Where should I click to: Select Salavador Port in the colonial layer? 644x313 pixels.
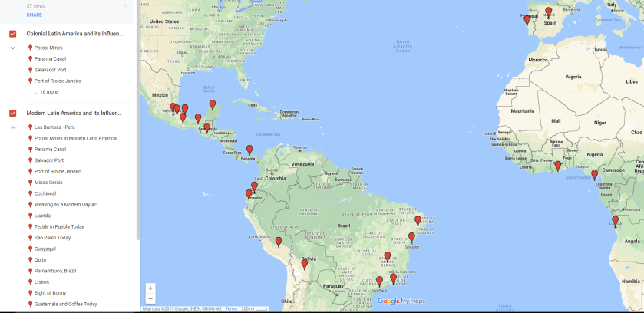click(x=50, y=70)
